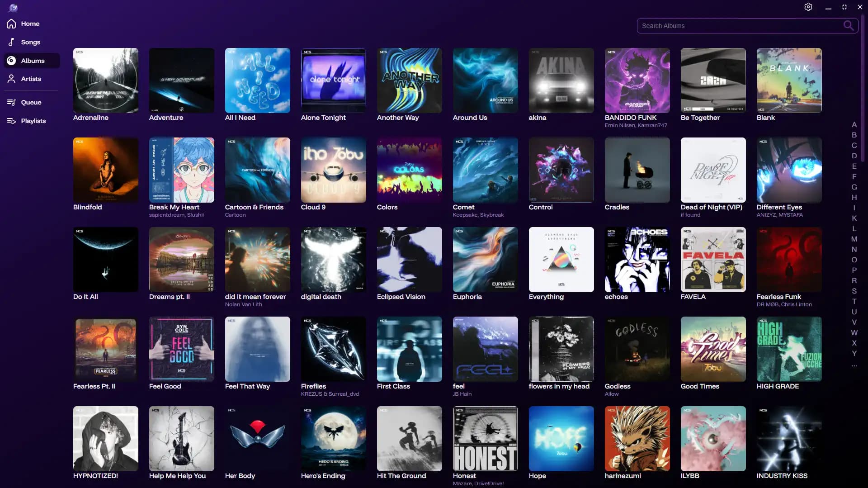Image resolution: width=868 pixels, height=488 pixels.
Task: Open the Songs section
Action: tap(30, 42)
